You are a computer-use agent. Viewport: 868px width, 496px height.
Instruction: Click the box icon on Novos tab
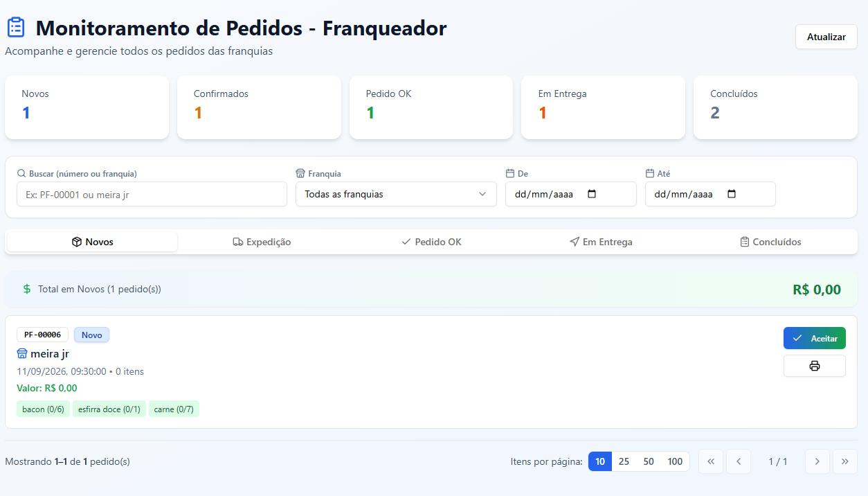pos(77,242)
